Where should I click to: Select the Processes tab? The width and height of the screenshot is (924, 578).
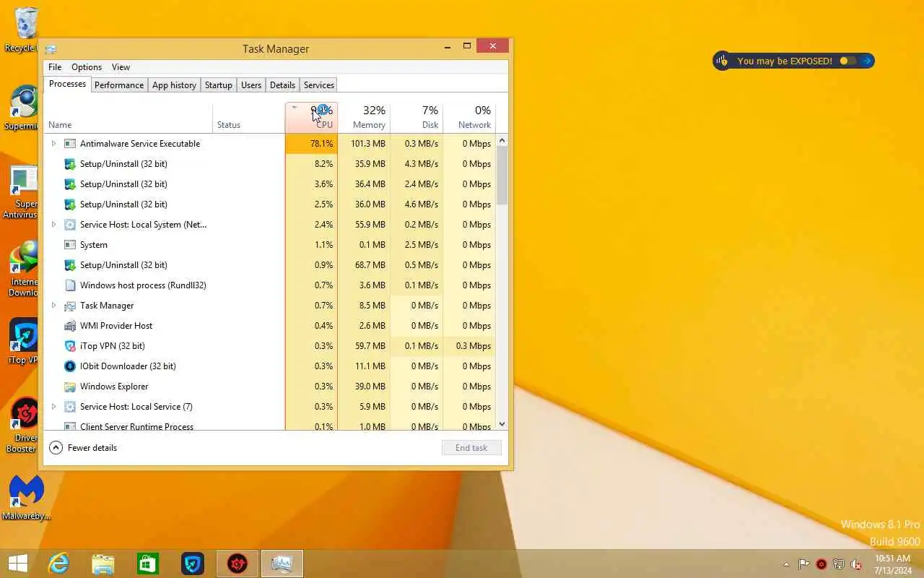coord(68,85)
